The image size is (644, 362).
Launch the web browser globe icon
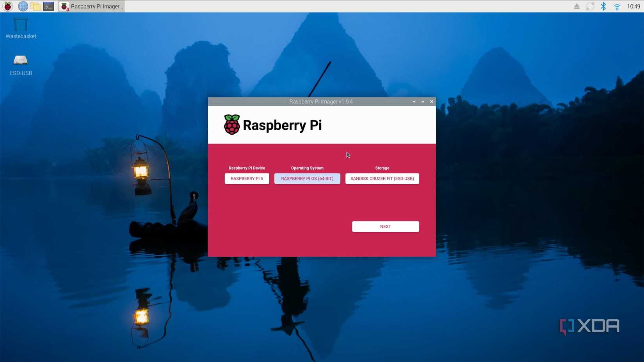click(23, 6)
